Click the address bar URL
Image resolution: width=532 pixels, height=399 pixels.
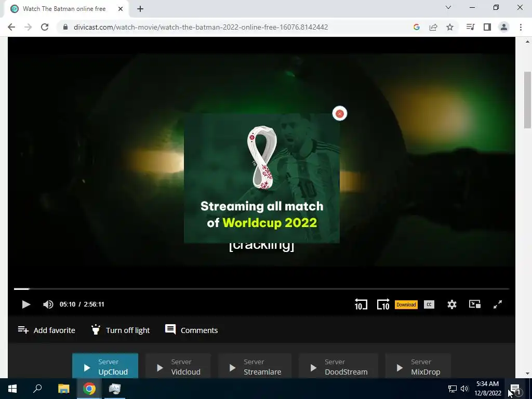click(x=201, y=27)
